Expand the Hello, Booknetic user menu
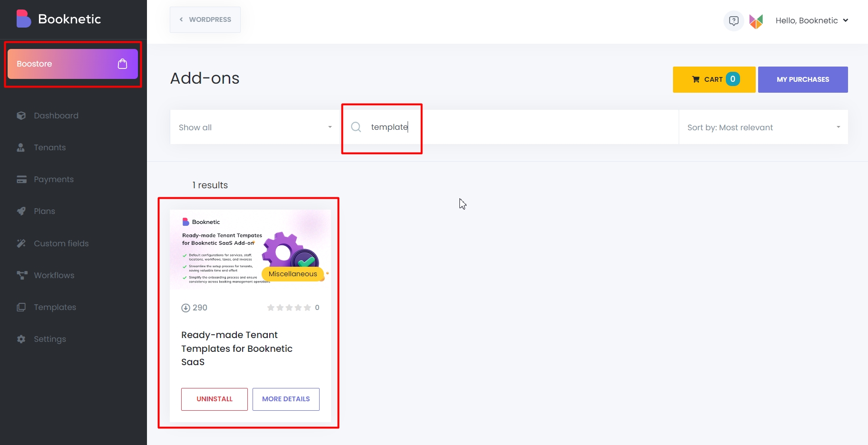The image size is (868, 445). coord(811,20)
